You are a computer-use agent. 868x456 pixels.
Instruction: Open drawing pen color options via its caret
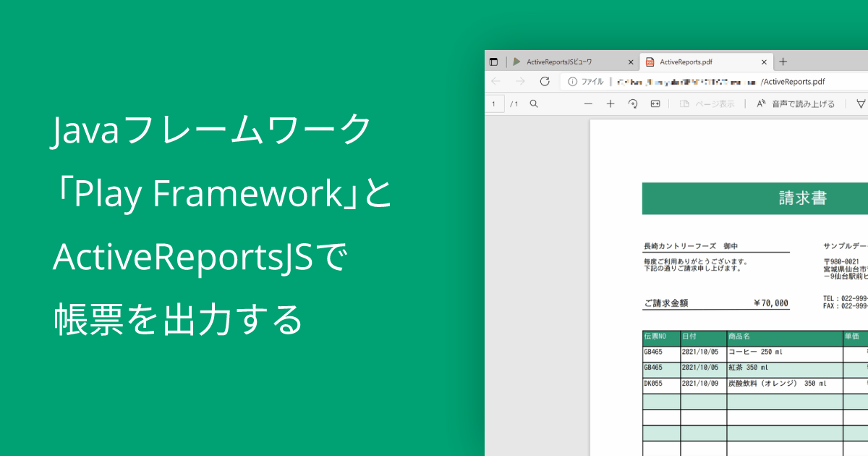pyautogui.click(x=867, y=103)
